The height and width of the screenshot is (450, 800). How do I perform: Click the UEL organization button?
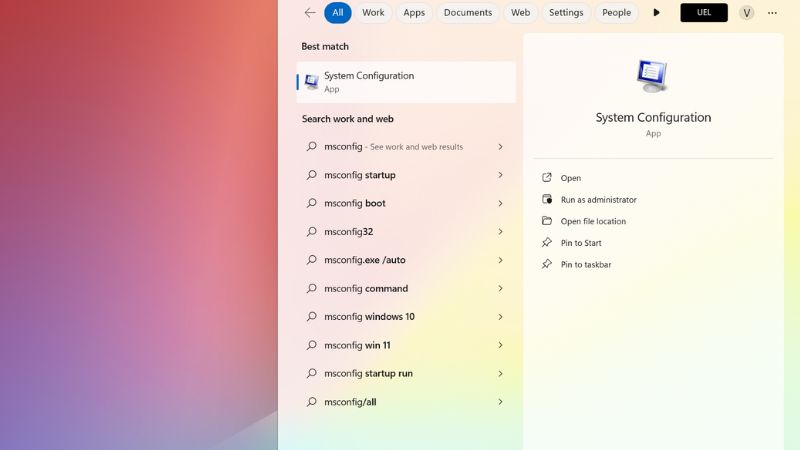coord(704,13)
